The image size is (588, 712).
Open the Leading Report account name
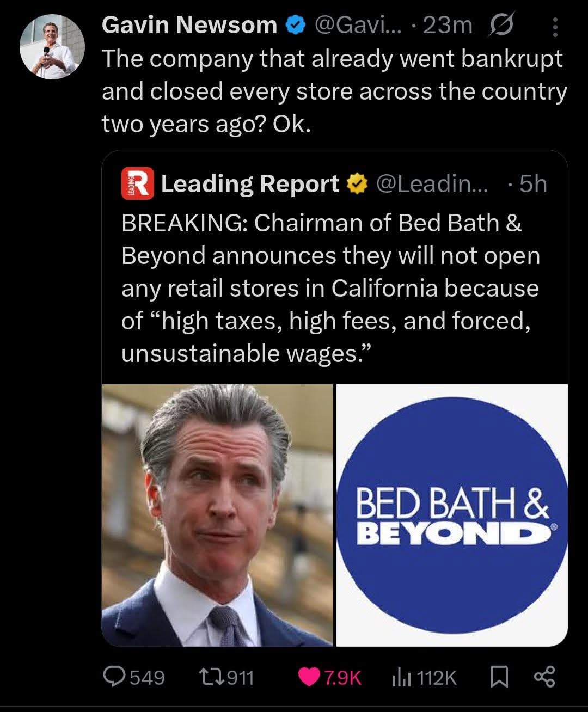coord(250,184)
